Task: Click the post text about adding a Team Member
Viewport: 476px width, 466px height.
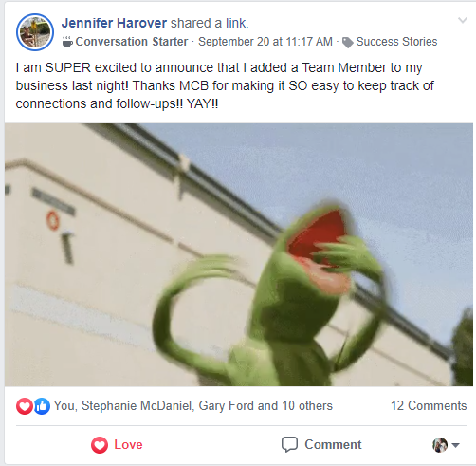Action: (225, 85)
